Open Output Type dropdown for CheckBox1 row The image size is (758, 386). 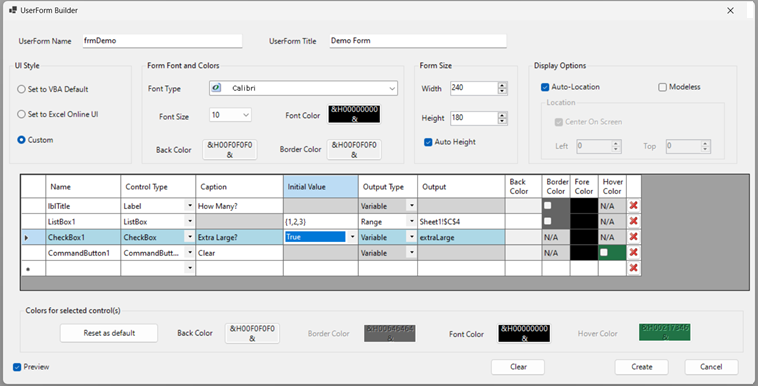(411, 237)
